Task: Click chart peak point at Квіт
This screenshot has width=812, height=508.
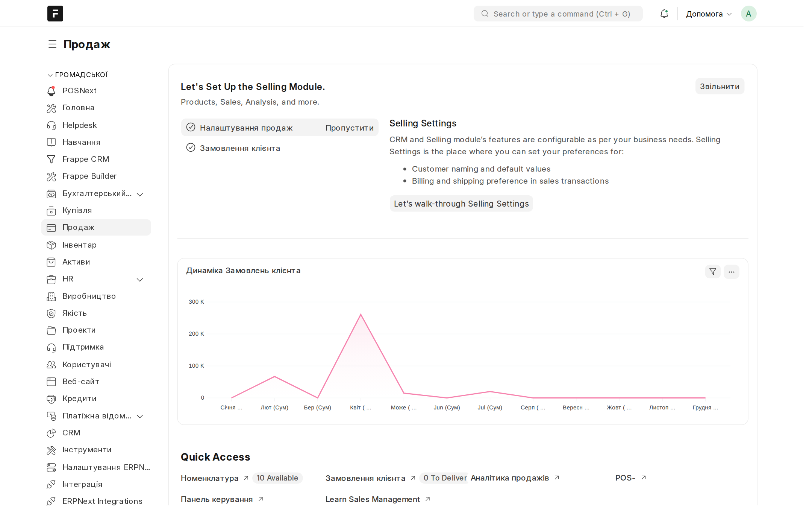Action: click(x=361, y=314)
